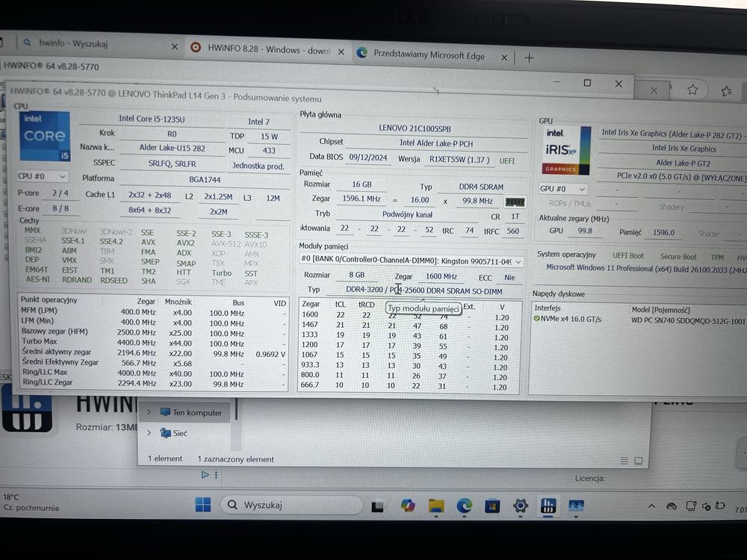Viewport: 747px width, 560px height.
Task: Open the favorites list icon in Edge
Action: (727, 91)
